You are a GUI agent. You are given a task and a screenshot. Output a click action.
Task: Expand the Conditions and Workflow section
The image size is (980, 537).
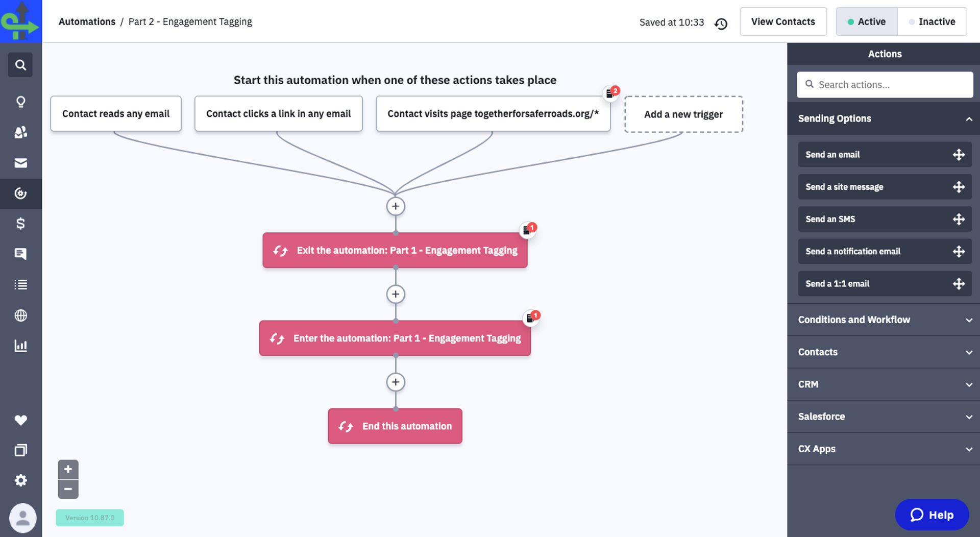pos(884,320)
